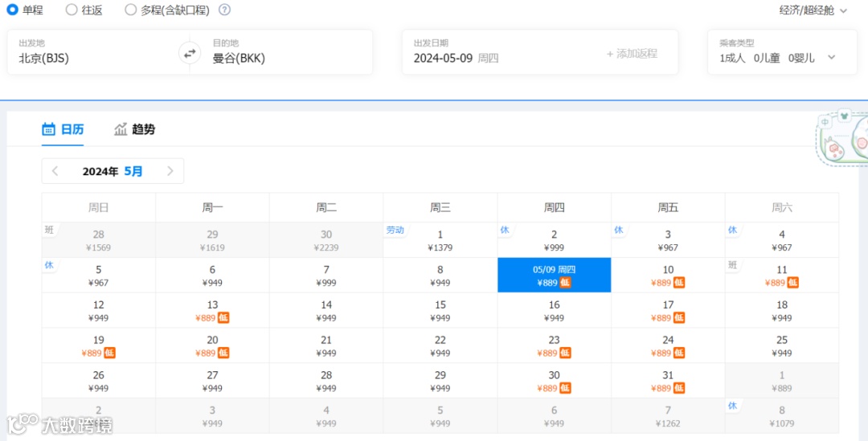Select May 22 on the calendar
The image size is (868, 441).
[440, 345]
